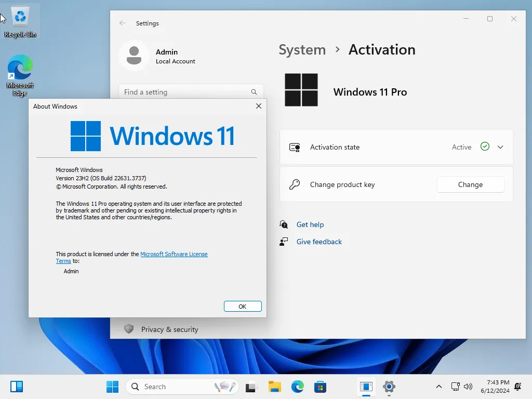The image size is (532, 399).
Task: Open the Windows Start menu
Action: click(112, 387)
